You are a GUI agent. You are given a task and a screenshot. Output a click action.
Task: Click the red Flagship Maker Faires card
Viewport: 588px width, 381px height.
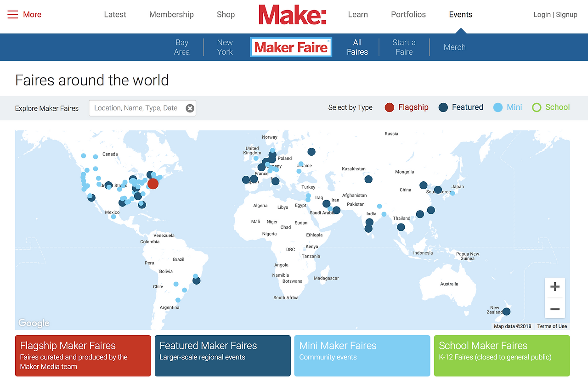click(x=83, y=356)
